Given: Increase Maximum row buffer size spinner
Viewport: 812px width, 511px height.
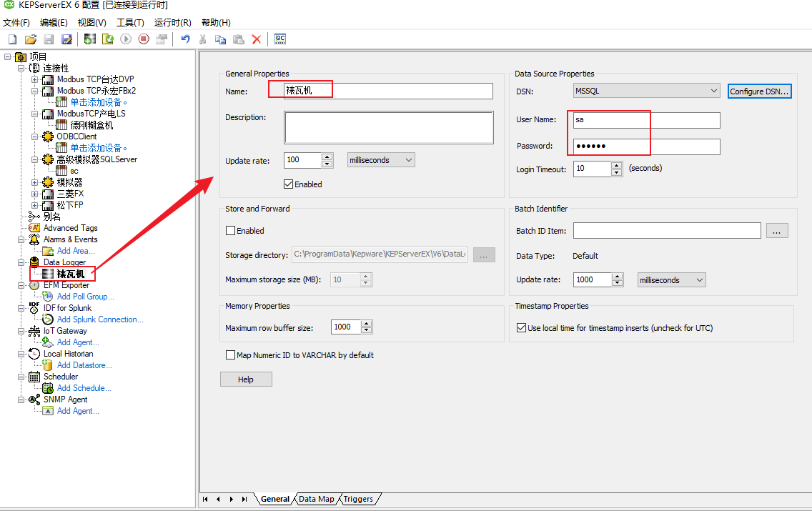Looking at the screenshot, I should [367, 324].
